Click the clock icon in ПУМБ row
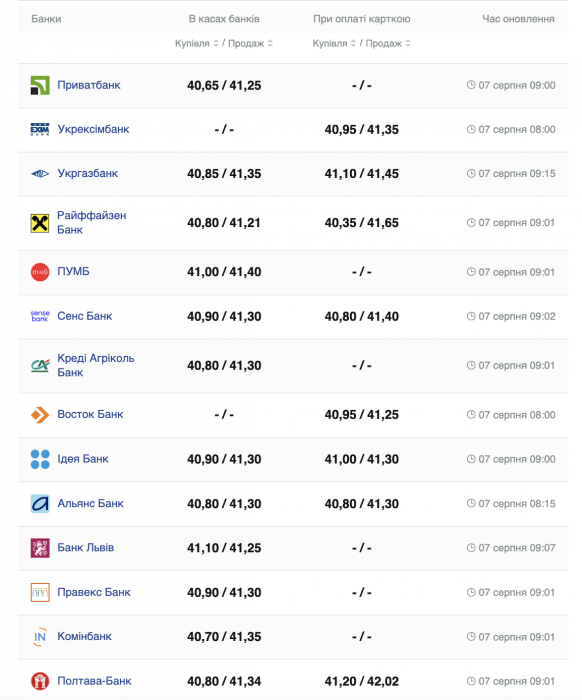The width and height of the screenshot is (582, 700). [x=471, y=272]
